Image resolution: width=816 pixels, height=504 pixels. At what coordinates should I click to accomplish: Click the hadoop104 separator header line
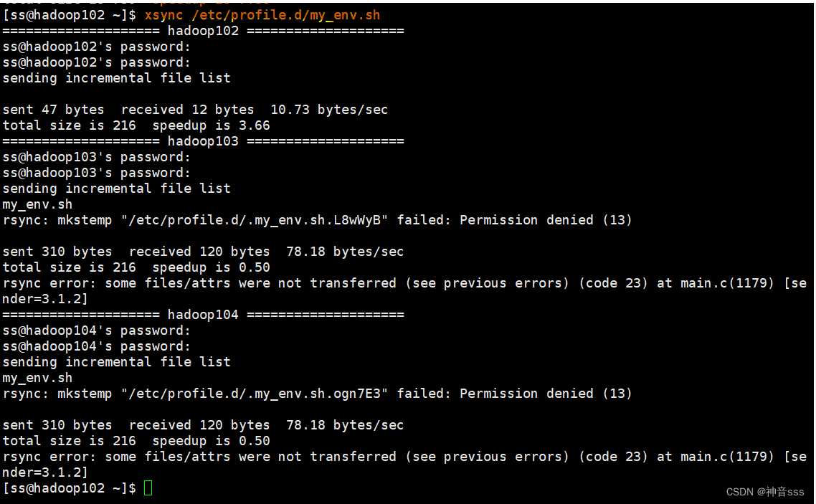point(203,315)
